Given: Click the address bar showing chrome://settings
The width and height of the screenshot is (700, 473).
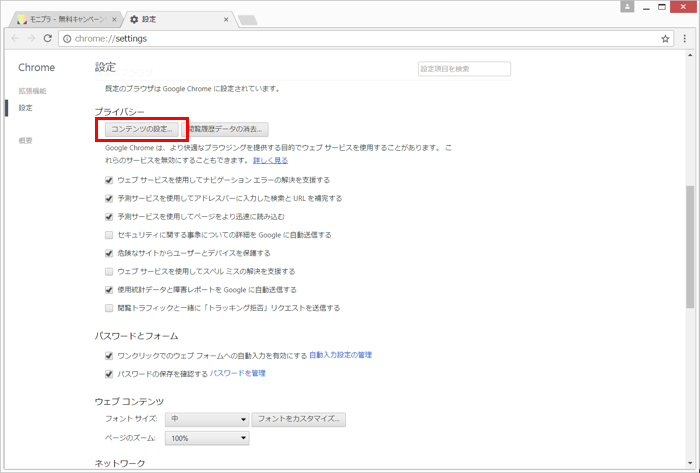Looking at the screenshot, I should pos(365,39).
